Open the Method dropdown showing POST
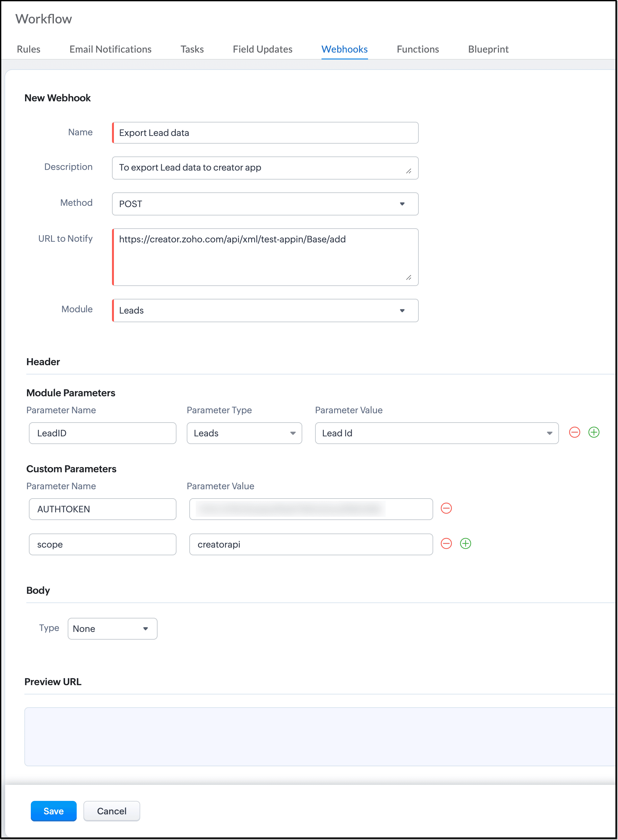Screen dimensions: 618x840 (265, 204)
